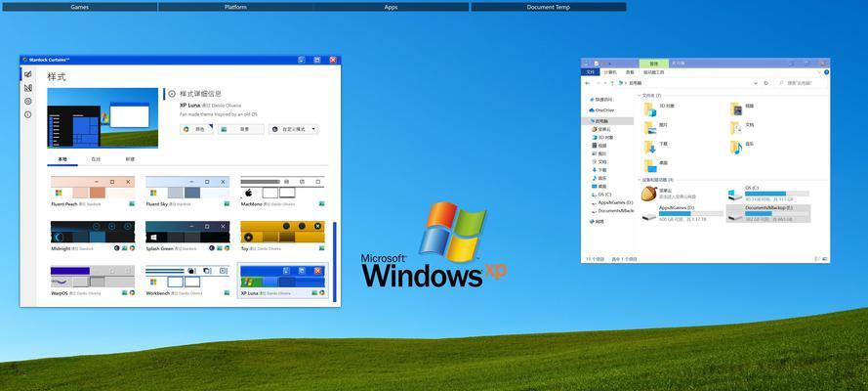Screen dimensions: 868x391
Task: Switch to the 新建 tab
Action: point(130,159)
